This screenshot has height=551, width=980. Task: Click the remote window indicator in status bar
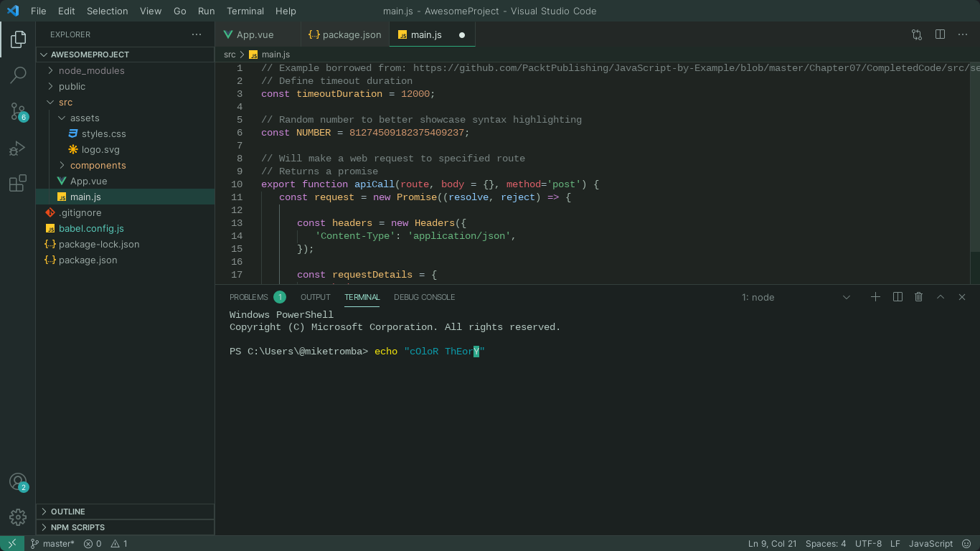12,544
